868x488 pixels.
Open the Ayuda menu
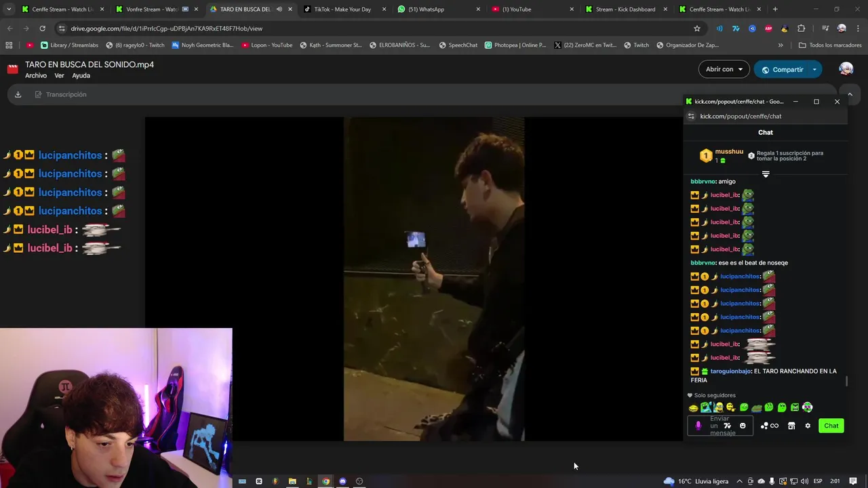coord(81,75)
